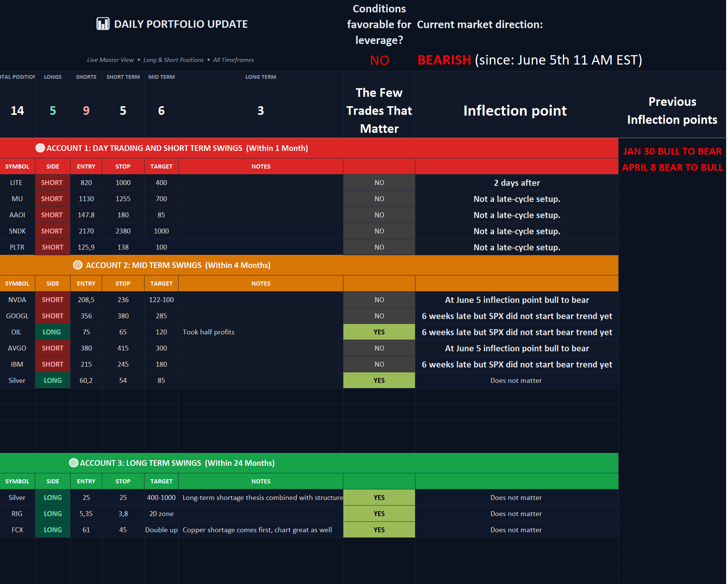
Task: Select the DAILY PORTFOLIO UPDATE title
Action: tap(180, 24)
